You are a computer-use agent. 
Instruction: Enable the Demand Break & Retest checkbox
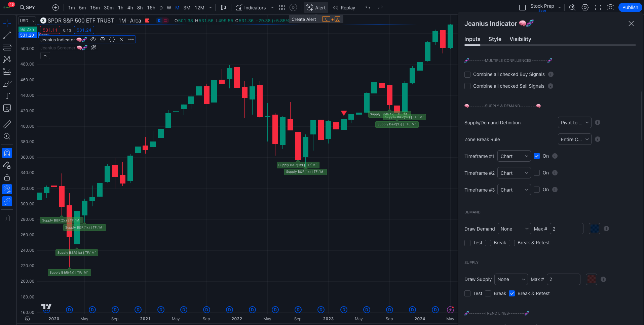pyautogui.click(x=512, y=243)
